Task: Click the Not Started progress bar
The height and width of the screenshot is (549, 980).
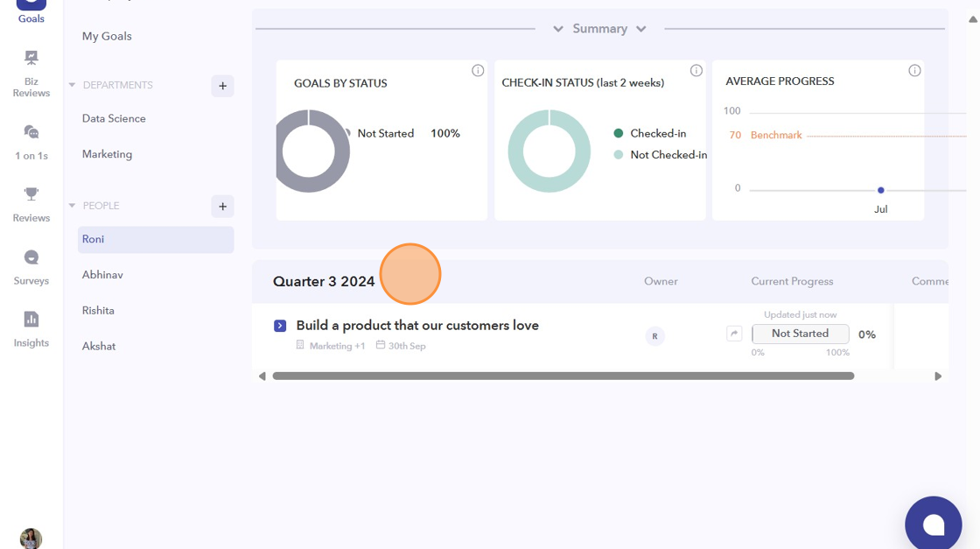Action: 800,334
